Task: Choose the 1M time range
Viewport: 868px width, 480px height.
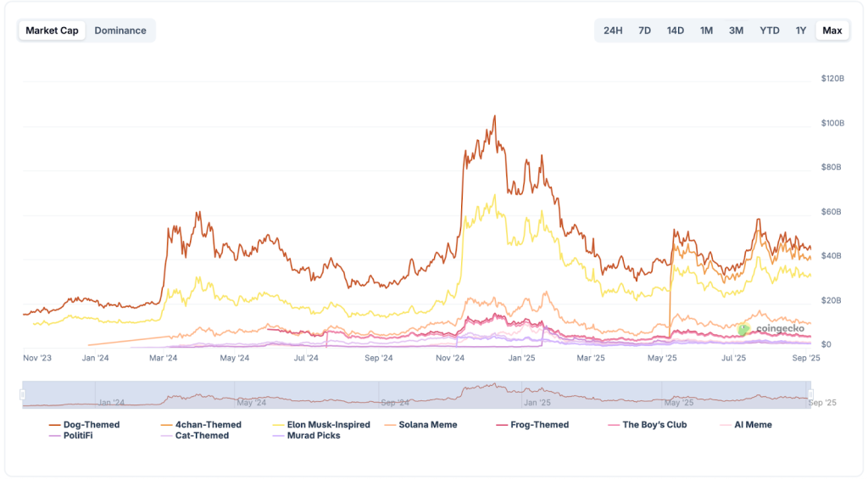Action: (706, 31)
